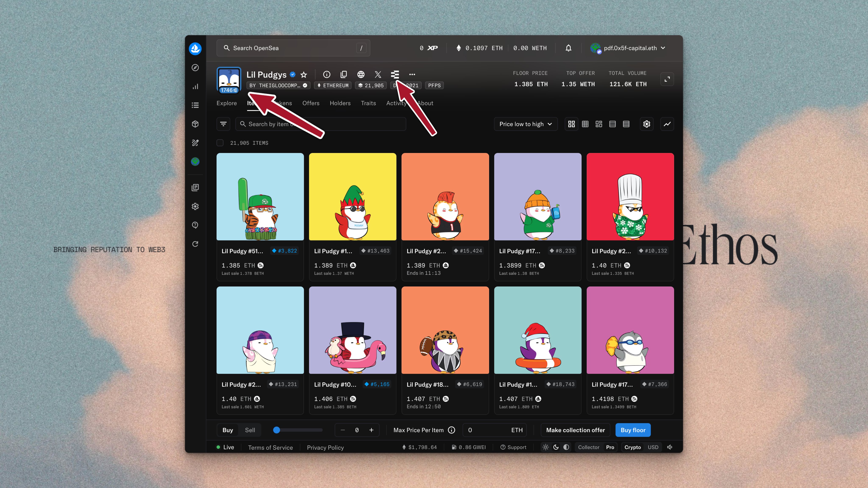Open the display settings gear

click(647, 124)
